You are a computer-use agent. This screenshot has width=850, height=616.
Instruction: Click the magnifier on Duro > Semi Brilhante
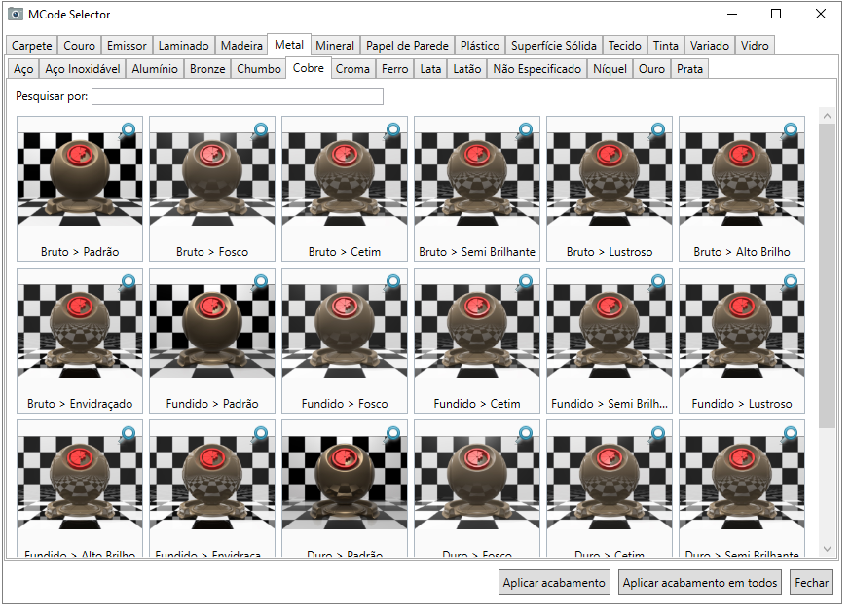[790, 434]
